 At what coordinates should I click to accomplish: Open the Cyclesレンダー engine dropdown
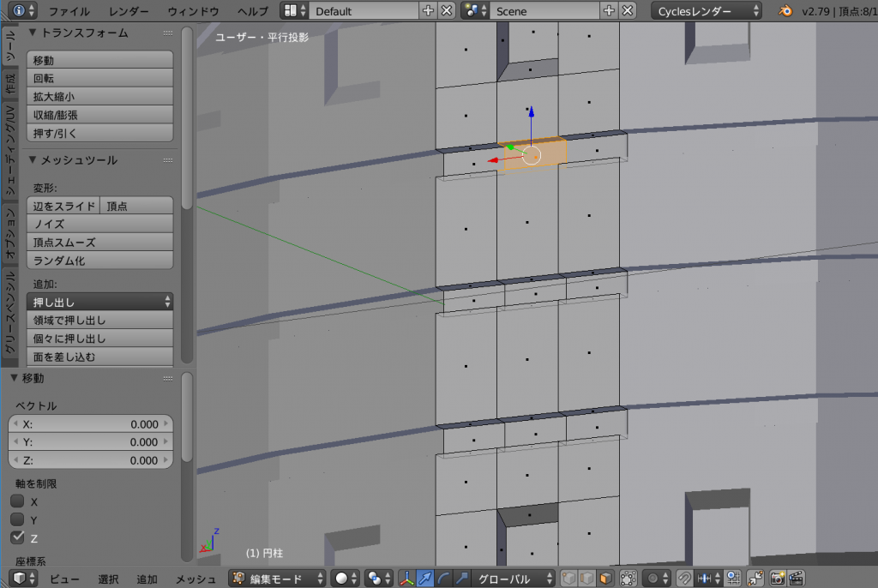click(x=706, y=11)
